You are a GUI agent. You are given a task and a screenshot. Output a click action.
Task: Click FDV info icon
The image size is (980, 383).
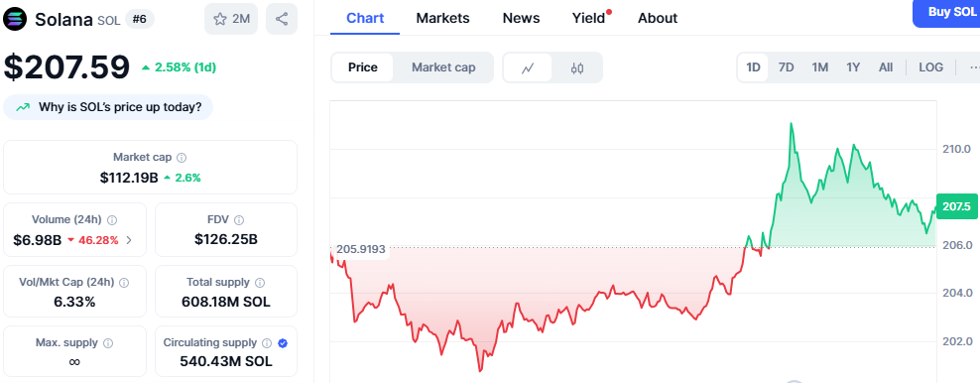(239, 220)
